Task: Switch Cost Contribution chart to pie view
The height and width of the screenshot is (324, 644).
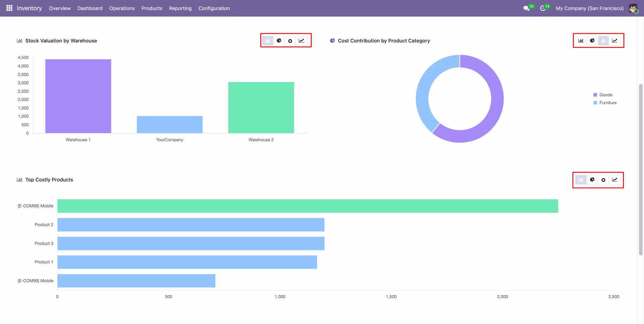Action: point(592,41)
